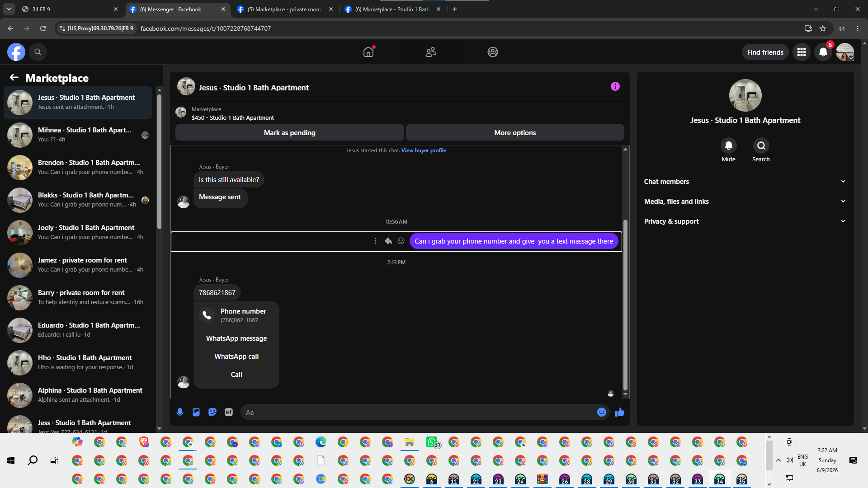
Task: Close the Messenger browser tab
Action: (x=223, y=9)
